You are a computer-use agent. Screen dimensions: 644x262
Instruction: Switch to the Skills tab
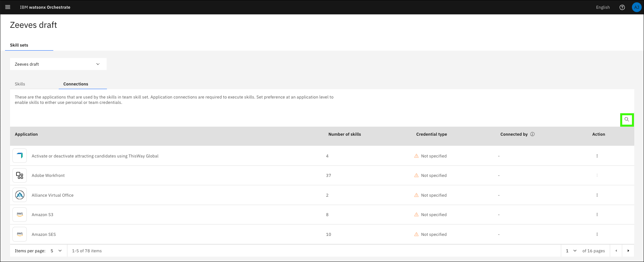[x=20, y=84]
